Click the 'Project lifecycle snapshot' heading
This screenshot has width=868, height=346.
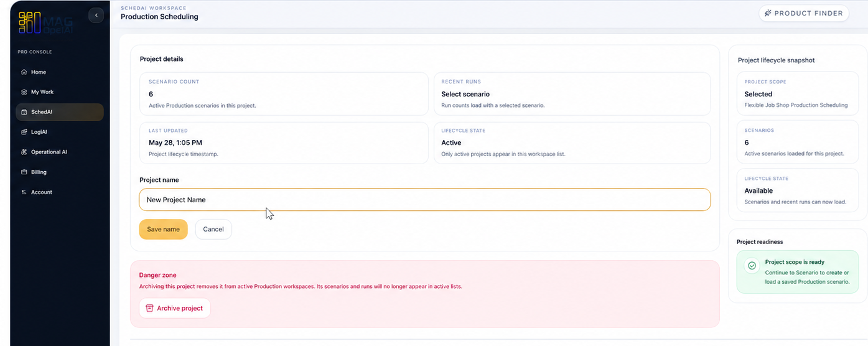point(777,60)
